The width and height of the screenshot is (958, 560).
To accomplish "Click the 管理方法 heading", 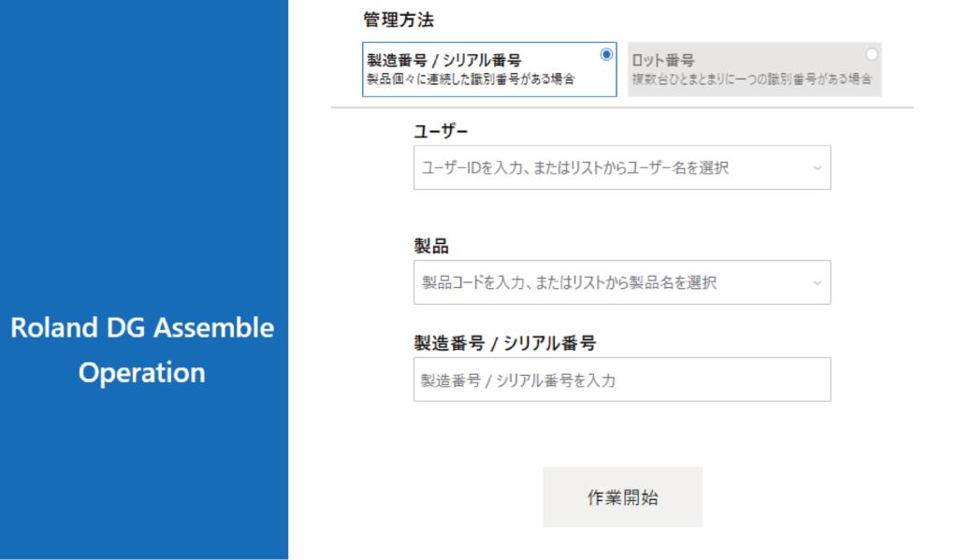I will pyautogui.click(x=399, y=20).
